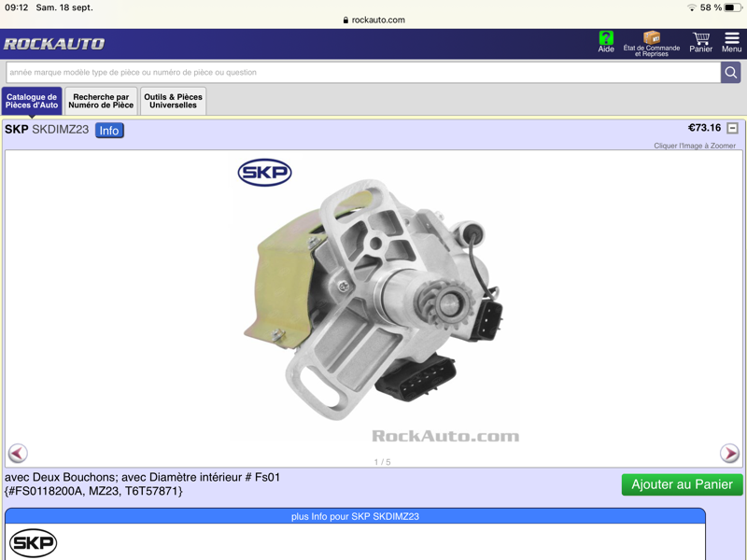This screenshot has height=560, width=747.
Task: Click the search magnifier button
Action: 730,73
